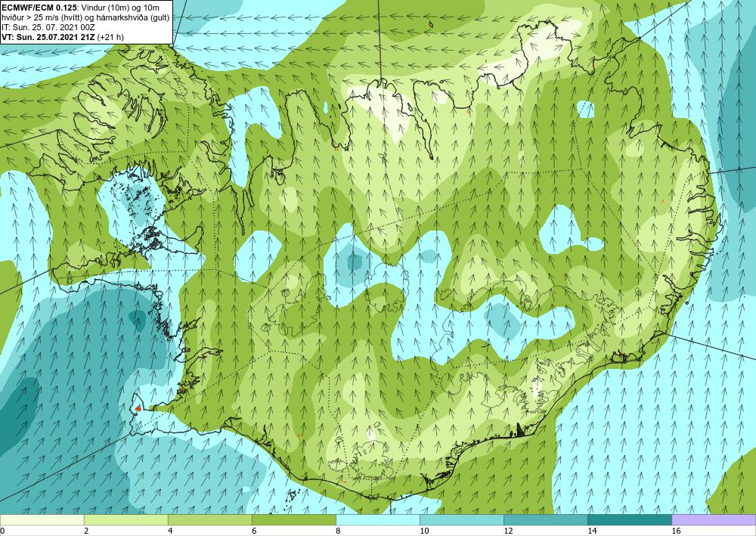Viewport: 756px width, 536px height.
Task: Click the red marker on Reykjanes peninsula
Action: click(138, 408)
